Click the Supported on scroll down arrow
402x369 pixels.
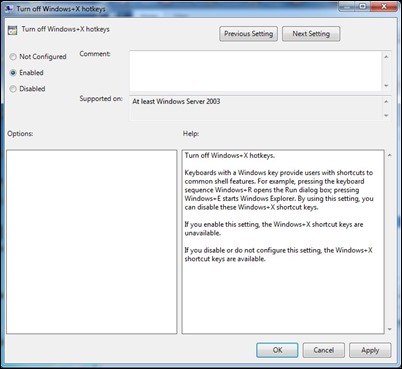[386, 115]
